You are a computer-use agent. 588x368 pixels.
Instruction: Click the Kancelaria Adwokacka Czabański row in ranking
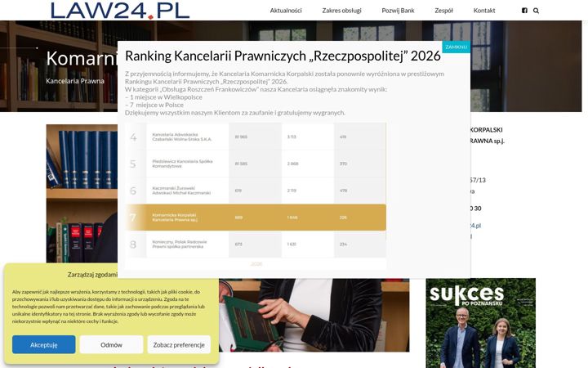tap(256, 137)
